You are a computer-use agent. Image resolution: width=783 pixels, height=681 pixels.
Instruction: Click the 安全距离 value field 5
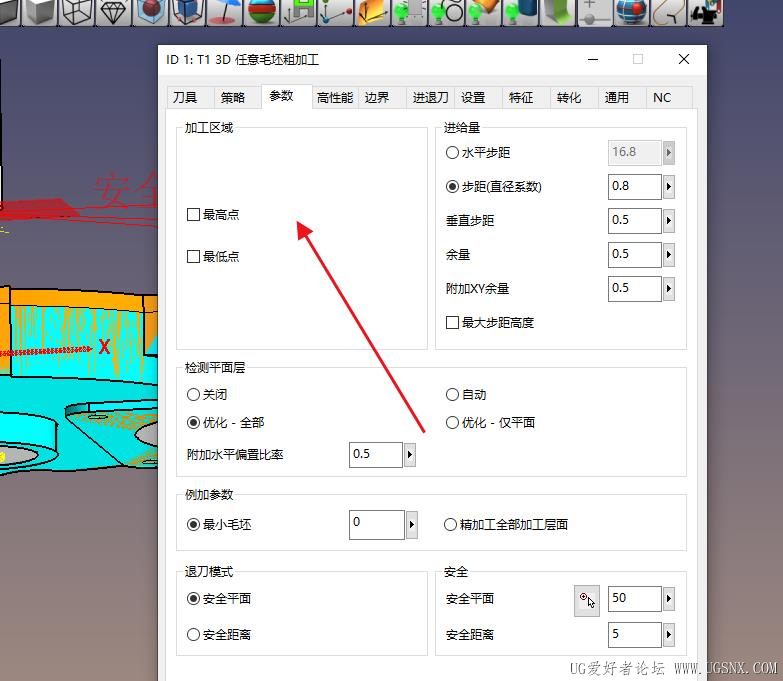coord(635,635)
